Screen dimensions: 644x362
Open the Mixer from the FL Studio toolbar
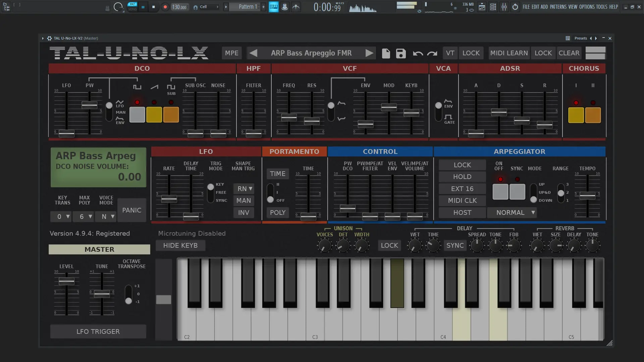504,7
